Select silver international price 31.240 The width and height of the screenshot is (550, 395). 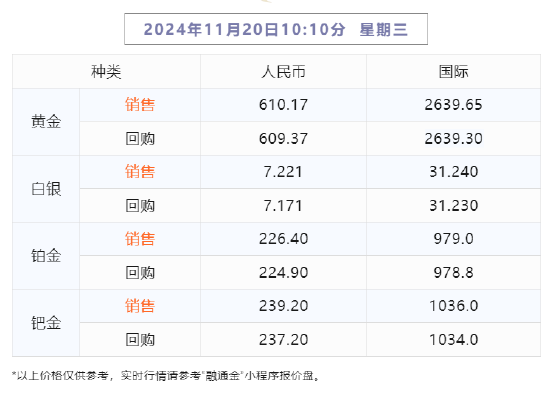[454, 172]
